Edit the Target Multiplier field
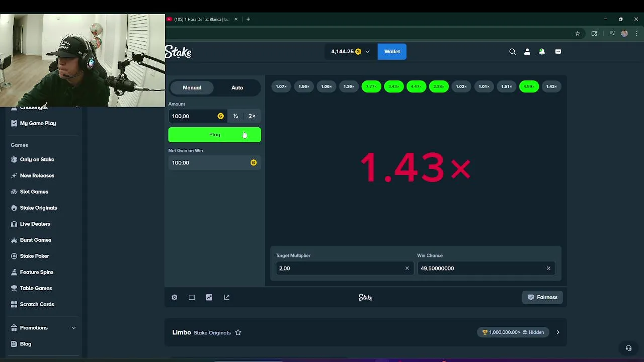644x362 pixels. 345,268
